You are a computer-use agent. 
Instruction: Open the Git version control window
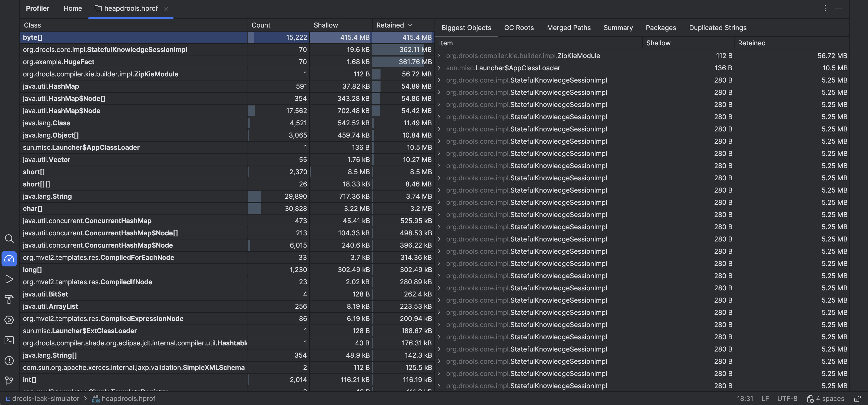[9, 381]
